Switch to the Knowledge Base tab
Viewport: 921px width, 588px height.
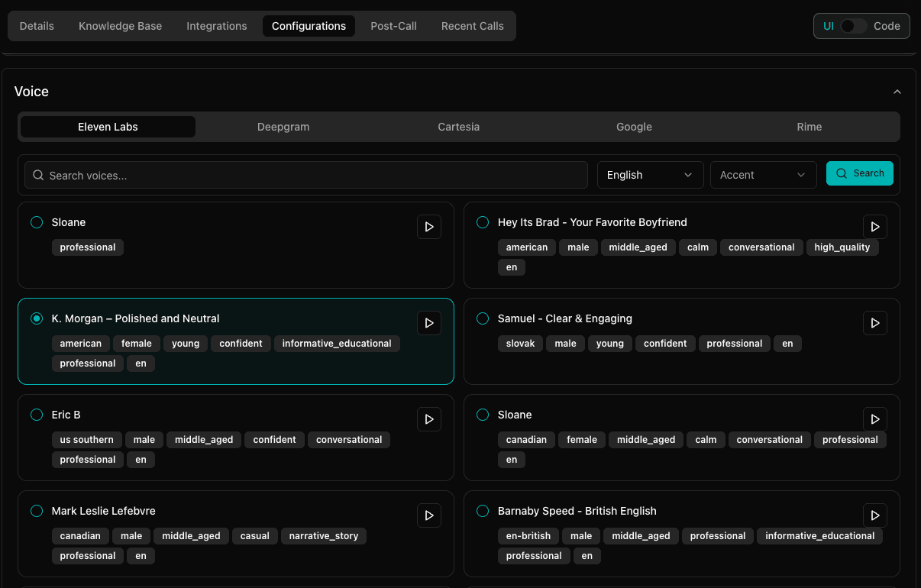point(120,25)
